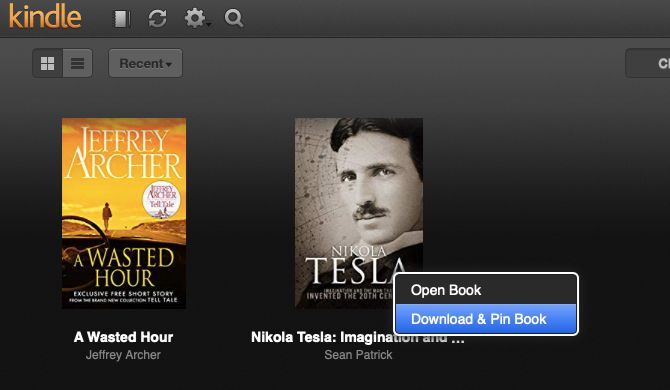Screen dimensions: 670x390
Task: Select A Wasted Hour book cover
Action: (x=124, y=213)
